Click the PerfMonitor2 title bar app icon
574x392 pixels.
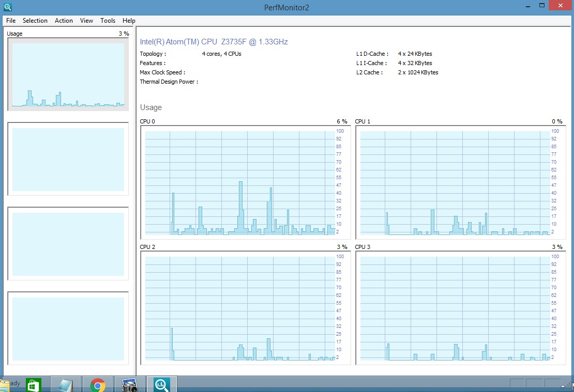pyautogui.click(x=7, y=7)
